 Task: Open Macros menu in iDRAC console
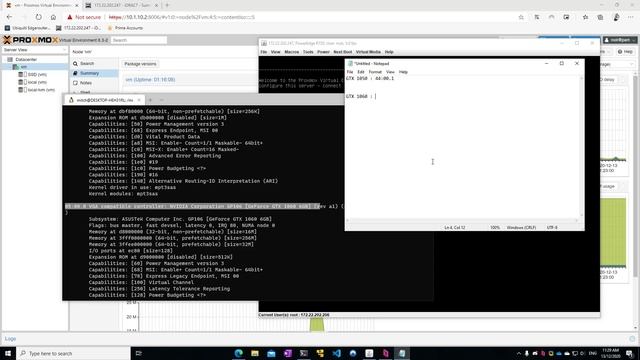[291, 52]
